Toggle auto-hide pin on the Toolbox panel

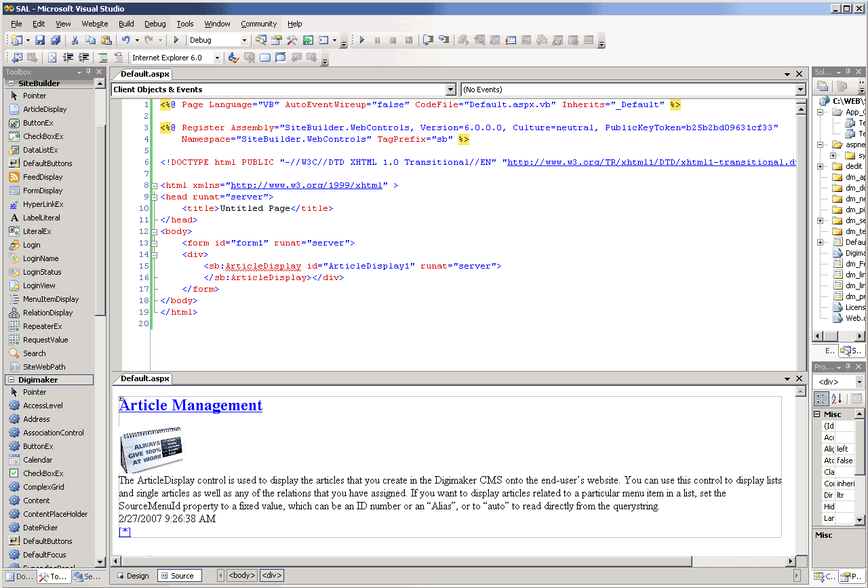[x=89, y=72]
